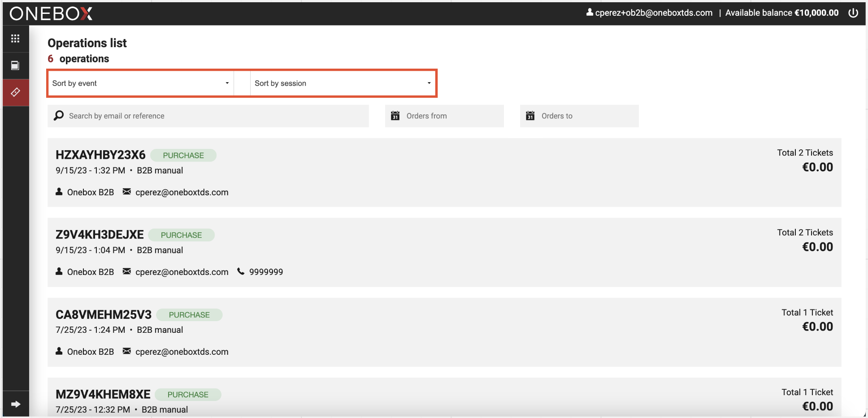Click PURCHASE badge of Z9V4KH3DEJXE

(181, 235)
